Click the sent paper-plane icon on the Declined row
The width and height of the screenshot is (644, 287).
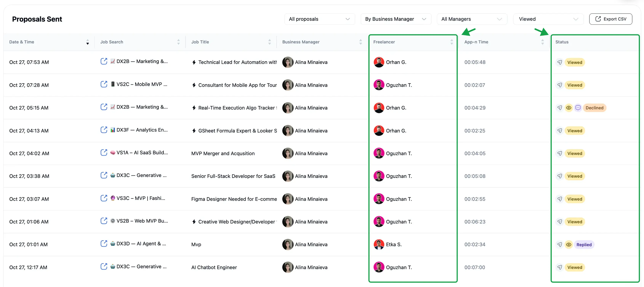(x=560, y=108)
